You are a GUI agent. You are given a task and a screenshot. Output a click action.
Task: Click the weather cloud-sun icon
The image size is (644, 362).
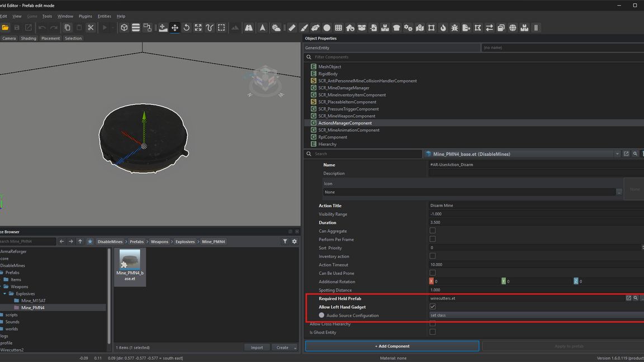276,27
